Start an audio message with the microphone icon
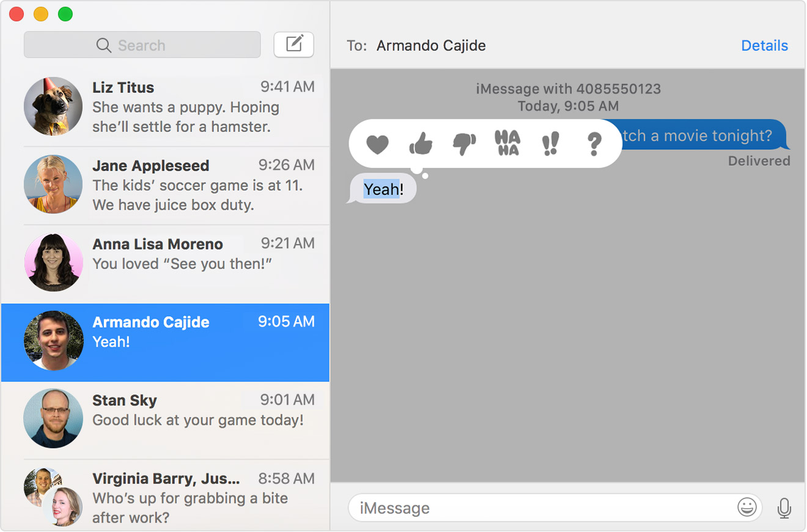 (784, 508)
